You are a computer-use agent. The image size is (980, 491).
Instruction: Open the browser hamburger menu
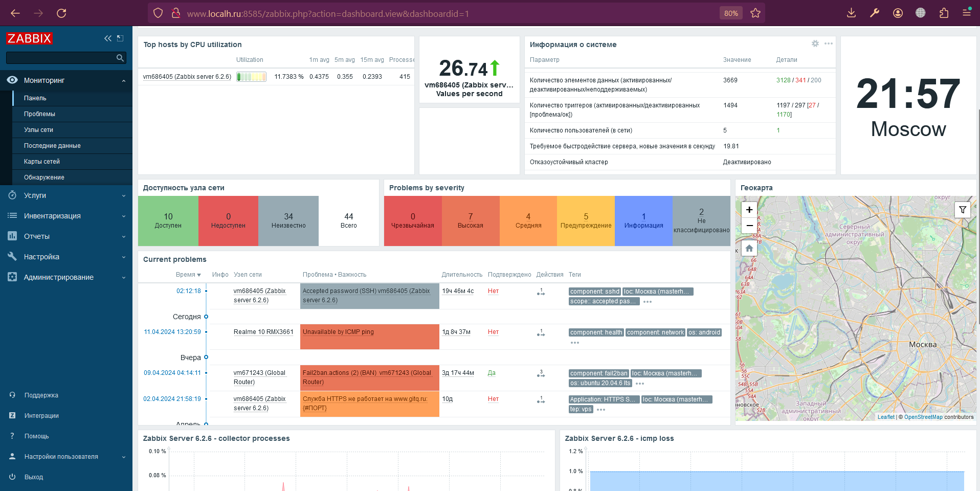tap(967, 13)
